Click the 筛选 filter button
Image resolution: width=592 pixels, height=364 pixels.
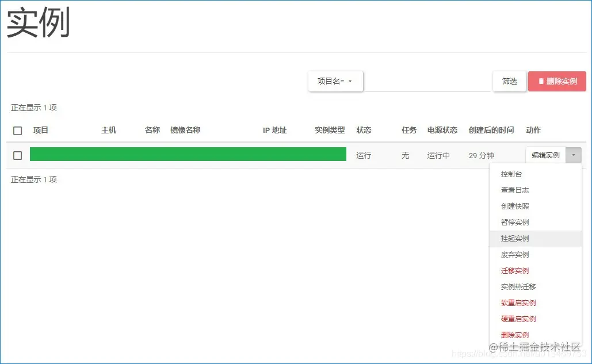(509, 81)
